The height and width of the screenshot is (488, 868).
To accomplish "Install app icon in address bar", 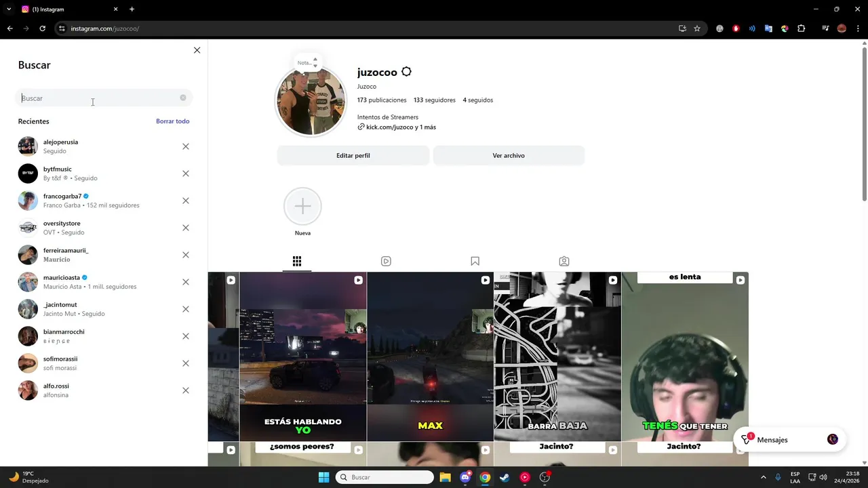I will pyautogui.click(x=682, y=28).
